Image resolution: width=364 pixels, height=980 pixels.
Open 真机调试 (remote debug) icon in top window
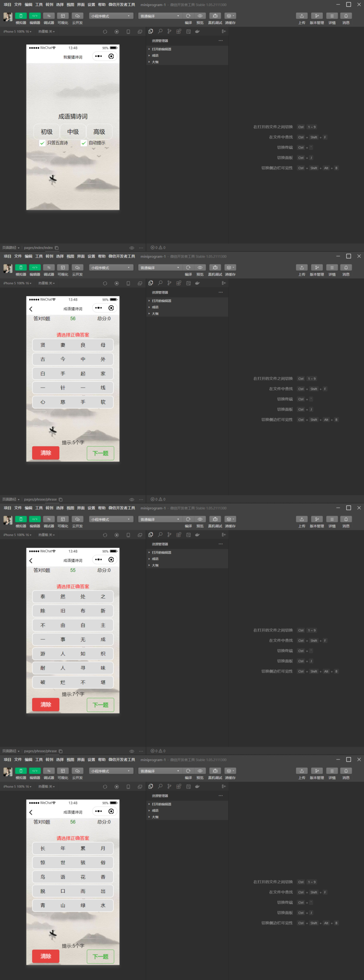point(215,16)
